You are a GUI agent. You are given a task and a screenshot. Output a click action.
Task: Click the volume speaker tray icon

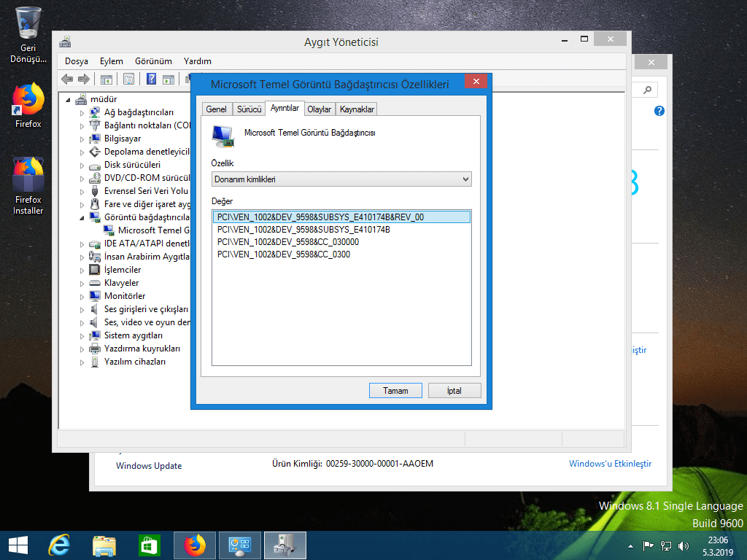click(683, 545)
